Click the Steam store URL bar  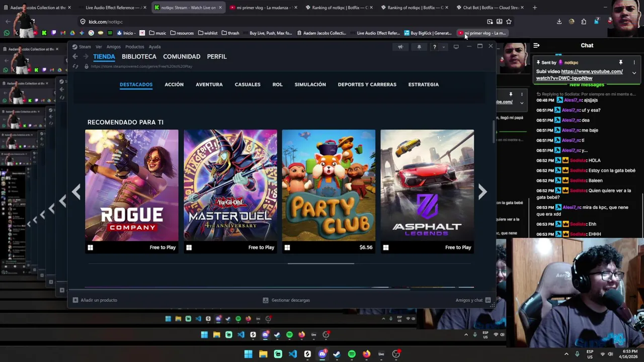tap(142, 66)
